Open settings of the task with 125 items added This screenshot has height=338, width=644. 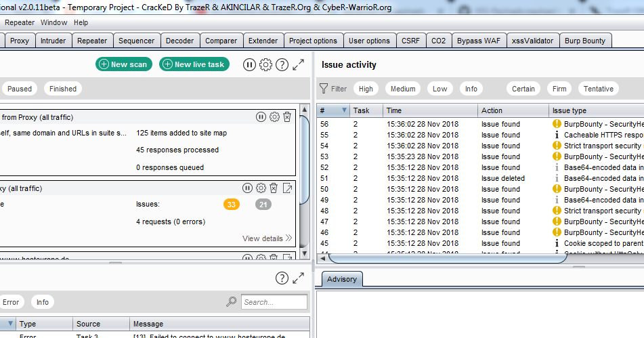pyautogui.click(x=274, y=117)
